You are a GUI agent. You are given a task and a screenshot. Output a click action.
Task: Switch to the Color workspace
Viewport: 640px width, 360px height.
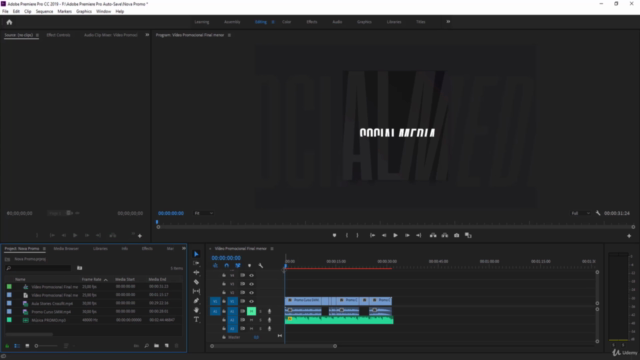287,22
